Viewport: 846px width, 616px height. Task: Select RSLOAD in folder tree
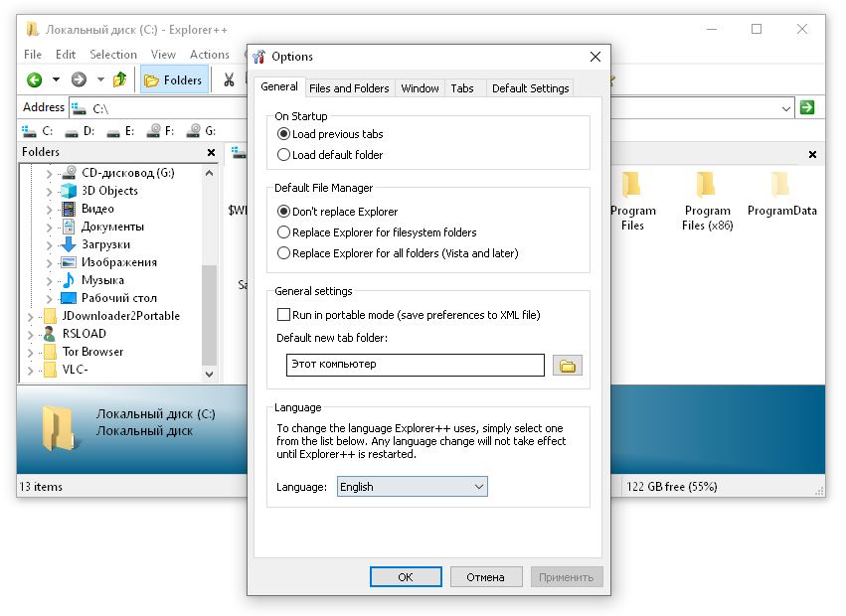[85, 334]
